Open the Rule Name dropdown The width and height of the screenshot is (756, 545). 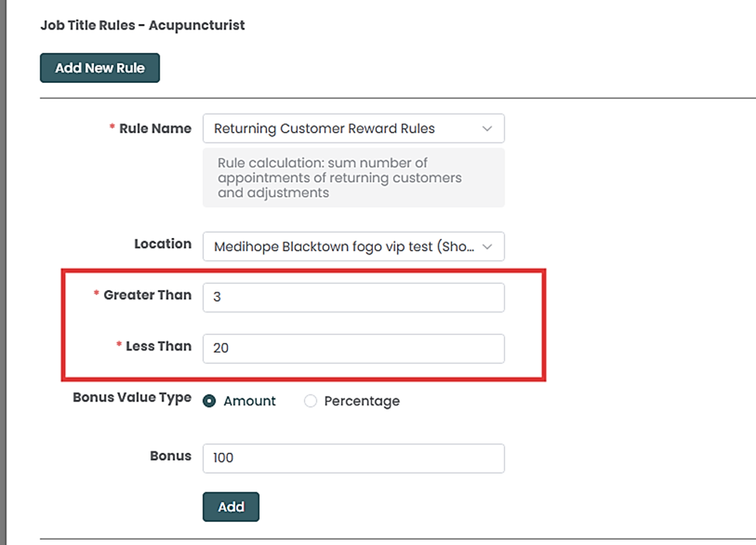(x=353, y=129)
